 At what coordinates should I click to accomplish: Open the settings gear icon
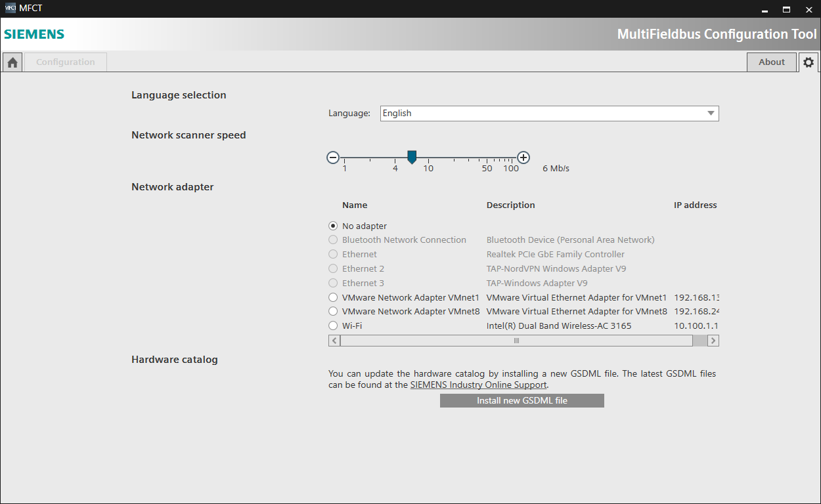(809, 62)
